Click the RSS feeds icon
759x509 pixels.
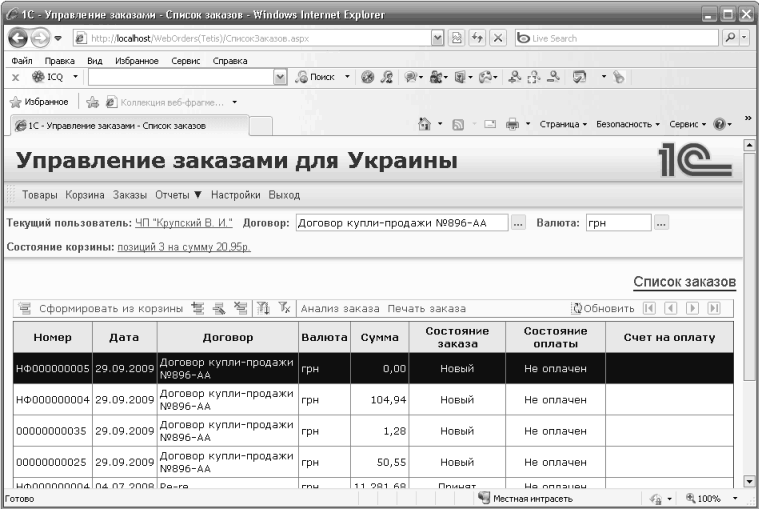458,125
